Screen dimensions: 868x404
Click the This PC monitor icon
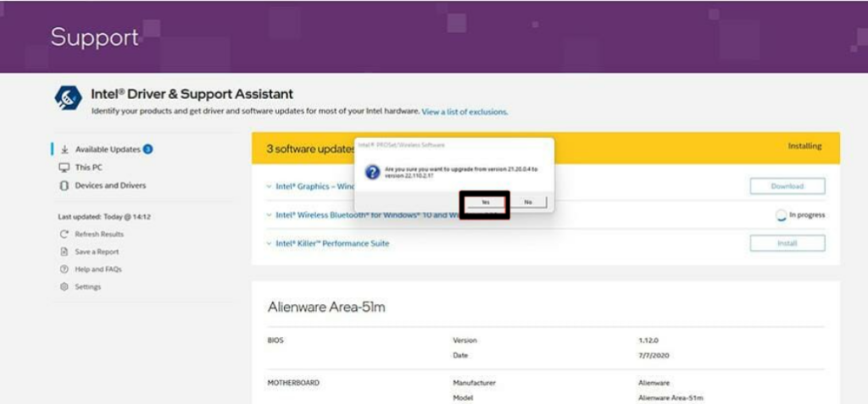(x=64, y=168)
